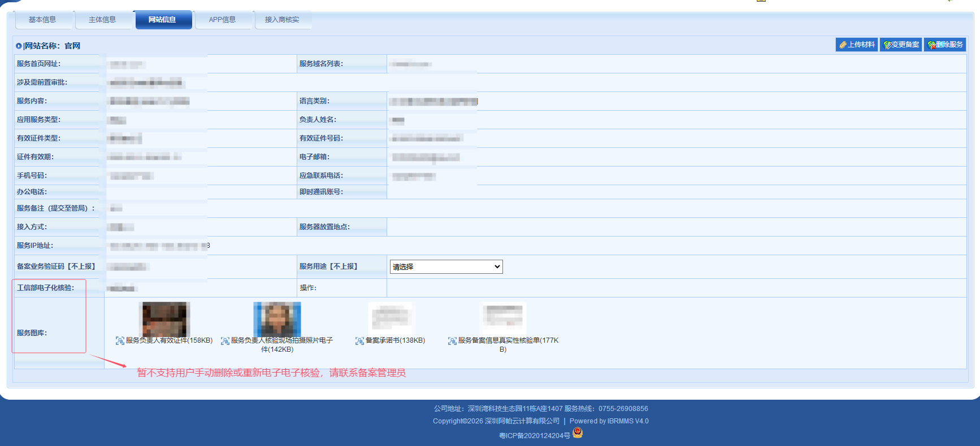Switch to the 主体信息 tab
The width and height of the screenshot is (980, 446).
[x=102, y=20]
